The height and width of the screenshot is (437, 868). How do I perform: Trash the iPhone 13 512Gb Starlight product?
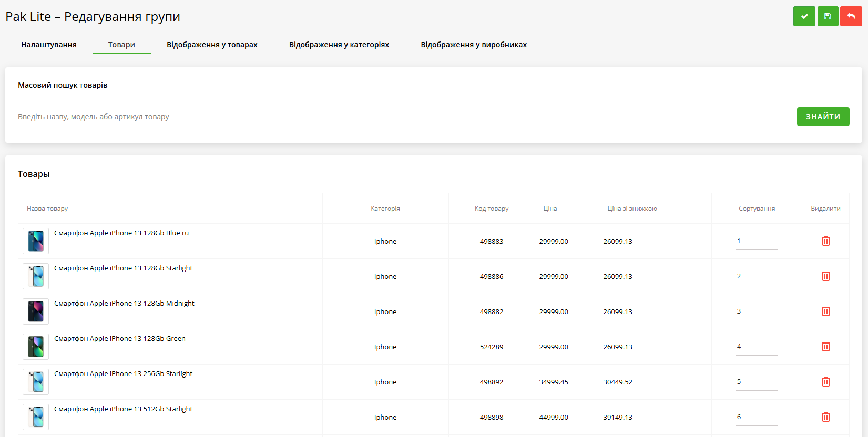pos(825,417)
